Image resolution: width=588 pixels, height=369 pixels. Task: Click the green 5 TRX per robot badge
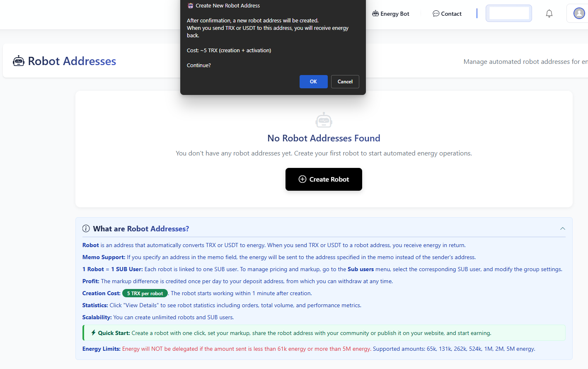coord(145,293)
